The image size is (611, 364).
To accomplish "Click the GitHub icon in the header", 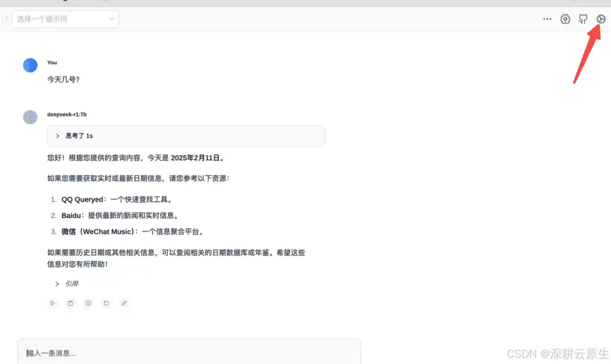I will pos(583,18).
